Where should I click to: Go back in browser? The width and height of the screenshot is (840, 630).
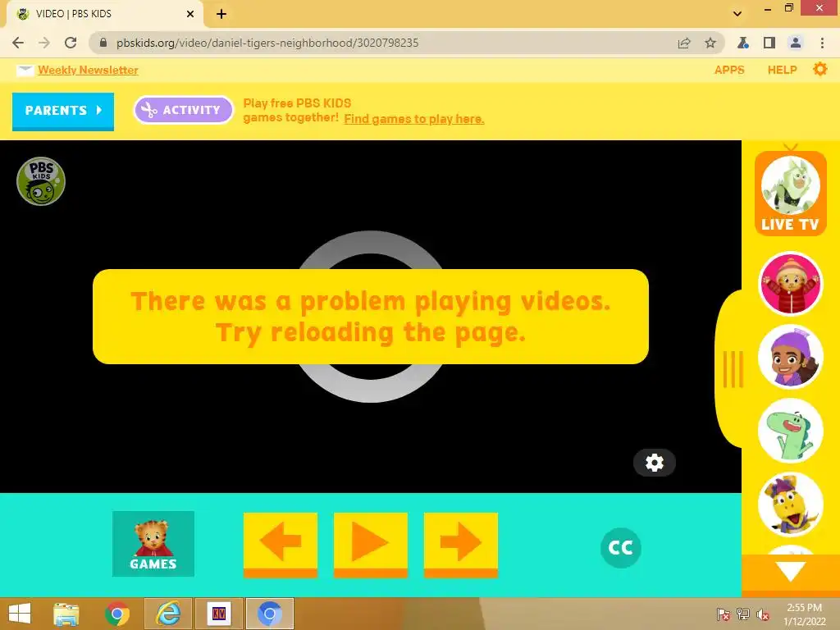coord(18,43)
